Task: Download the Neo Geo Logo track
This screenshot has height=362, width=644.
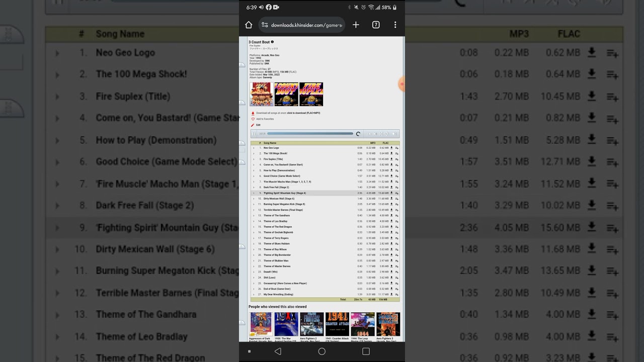Action: point(391,148)
